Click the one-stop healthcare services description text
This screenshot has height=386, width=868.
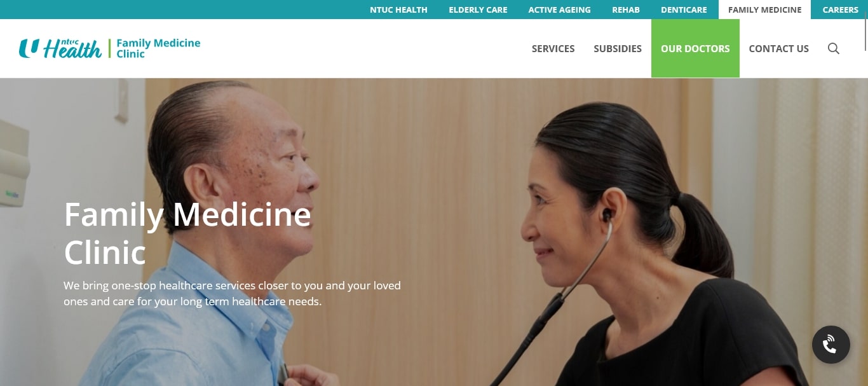click(232, 293)
